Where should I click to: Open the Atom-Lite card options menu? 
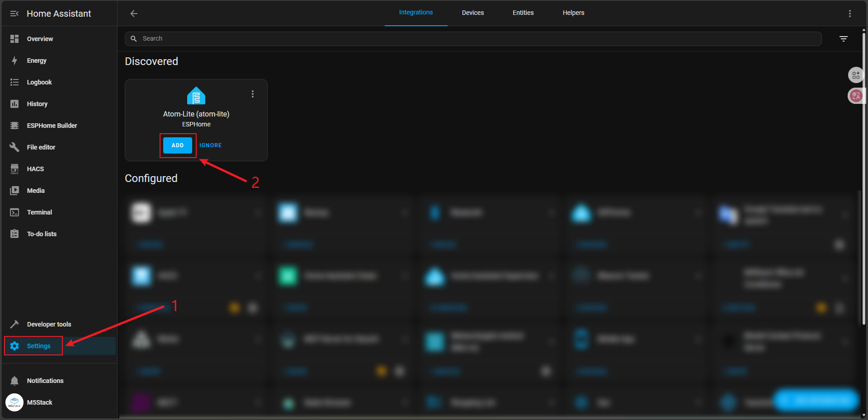(x=253, y=94)
